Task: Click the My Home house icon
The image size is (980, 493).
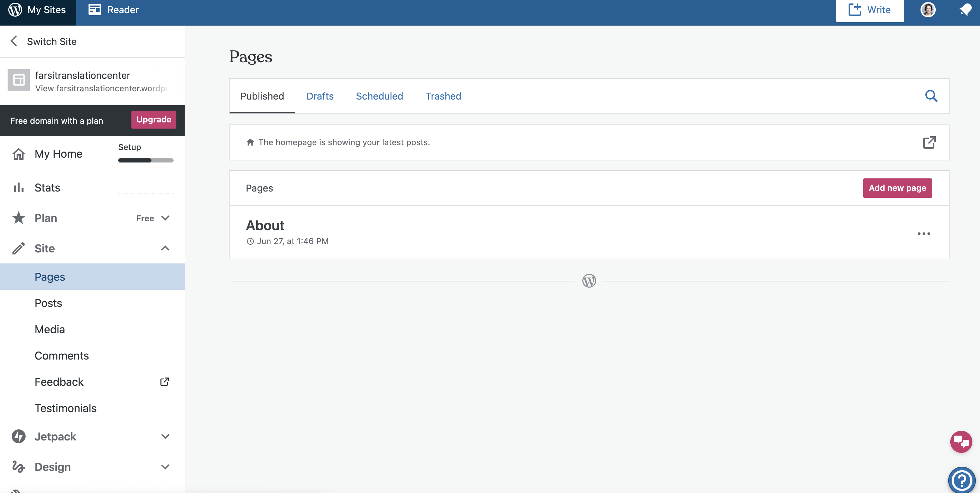Action: coord(19,154)
